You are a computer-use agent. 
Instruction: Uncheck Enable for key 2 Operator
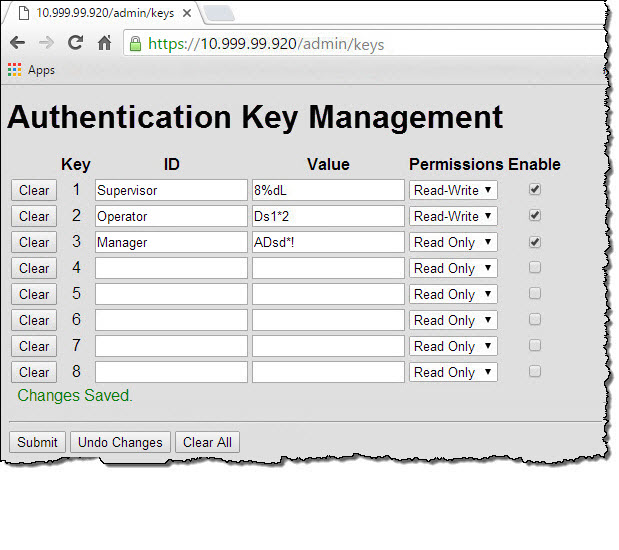(535, 216)
